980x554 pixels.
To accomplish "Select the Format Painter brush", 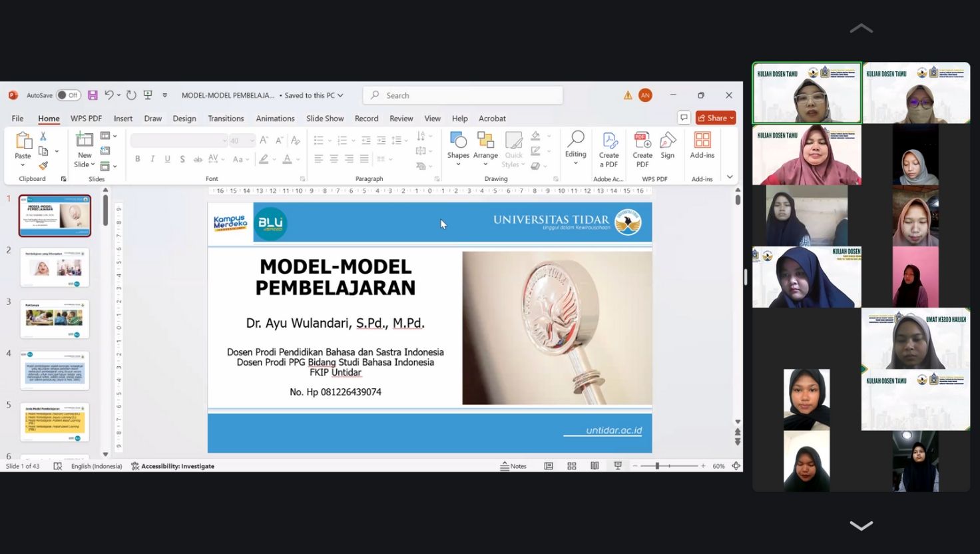I will pyautogui.click(x=43, y=166).
